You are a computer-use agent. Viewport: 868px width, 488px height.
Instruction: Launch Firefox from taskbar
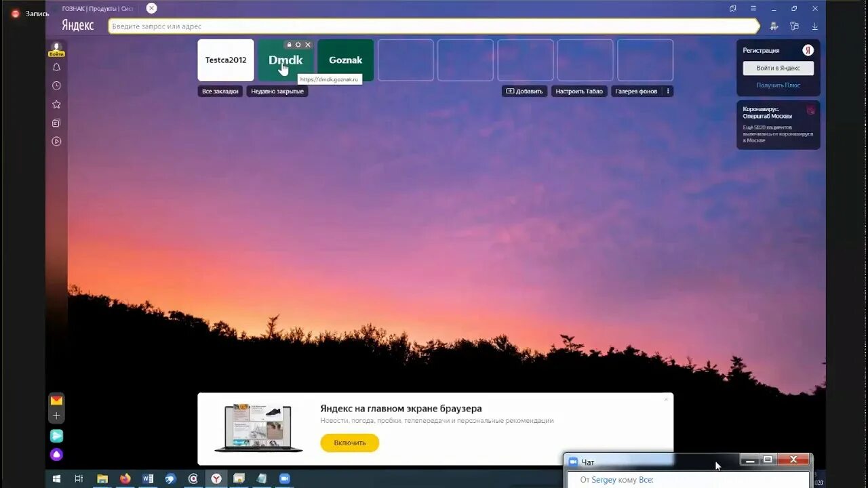point(125,479)
